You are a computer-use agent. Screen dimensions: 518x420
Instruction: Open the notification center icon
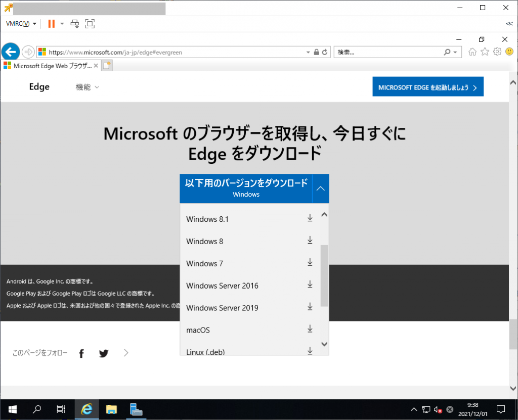point(501,410)
